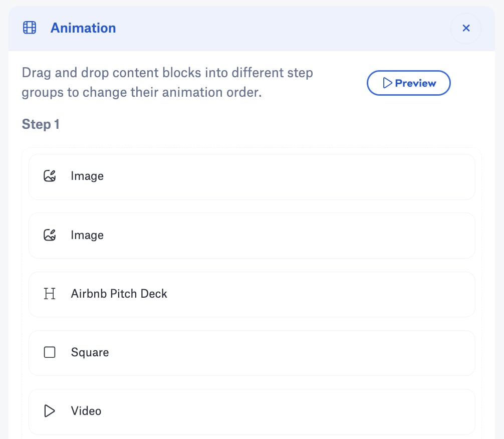Click the play triangle inside Preview

point(387,83)
